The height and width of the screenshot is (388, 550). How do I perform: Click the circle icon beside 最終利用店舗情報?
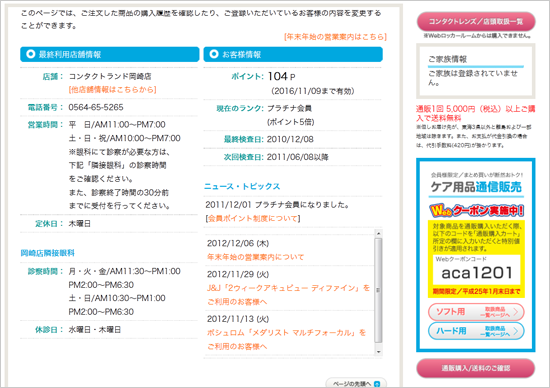pyautogui.click(x=31, y=54)
